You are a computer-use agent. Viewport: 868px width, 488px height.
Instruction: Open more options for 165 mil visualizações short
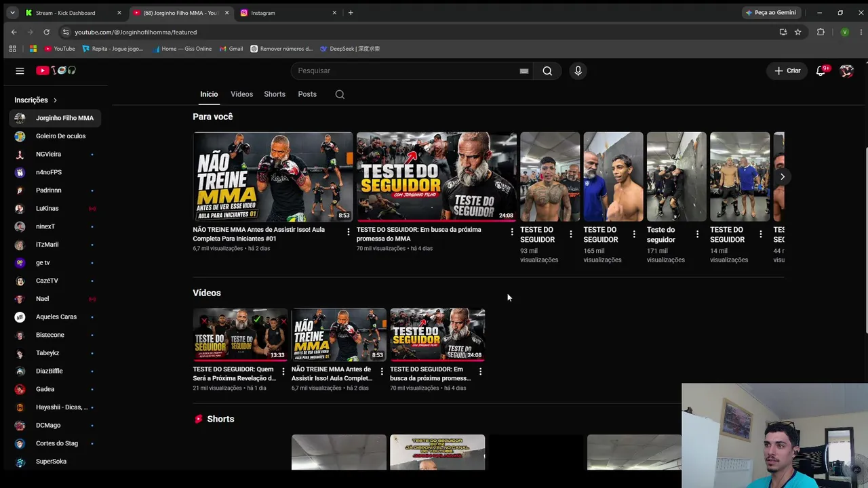tap(634, 235)
